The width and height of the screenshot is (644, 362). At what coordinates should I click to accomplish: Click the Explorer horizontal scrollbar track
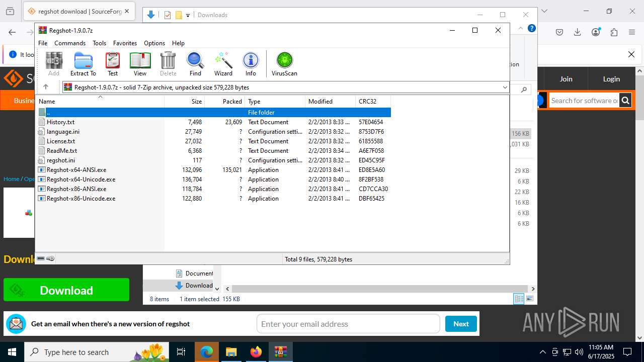click(380, 289)
